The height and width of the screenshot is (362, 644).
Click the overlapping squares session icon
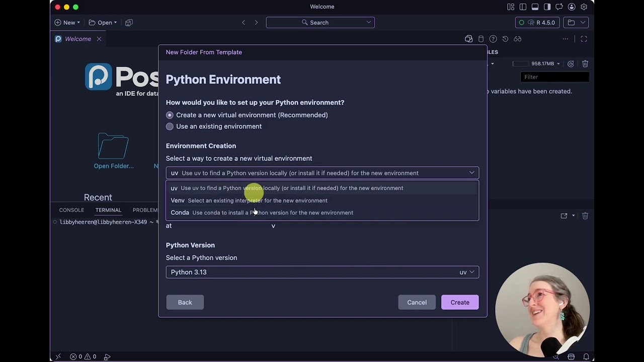pyautogui.click(x=468, y=39)
